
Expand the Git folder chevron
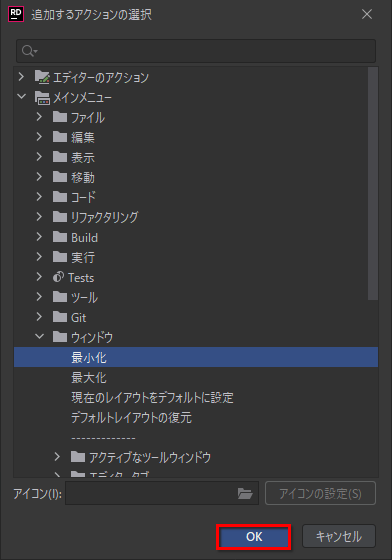[x=39, y=317]
